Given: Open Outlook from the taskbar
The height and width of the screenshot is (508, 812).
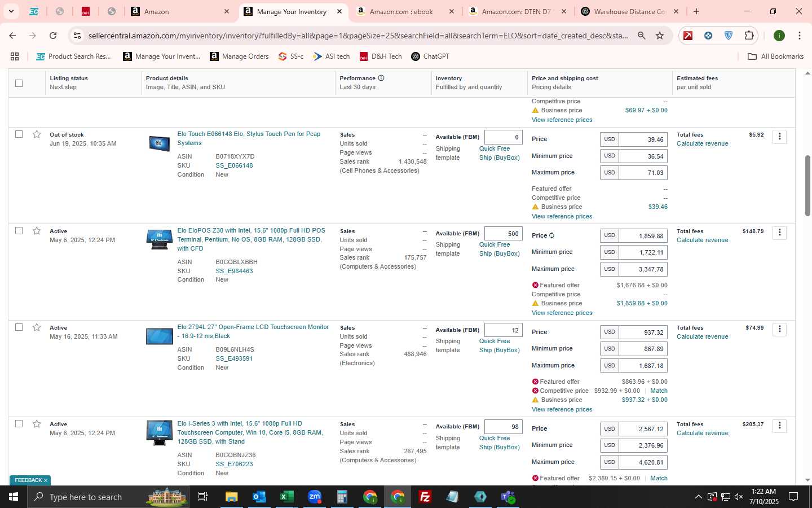Looking at the screenshot, I should [x=259, y=497].
